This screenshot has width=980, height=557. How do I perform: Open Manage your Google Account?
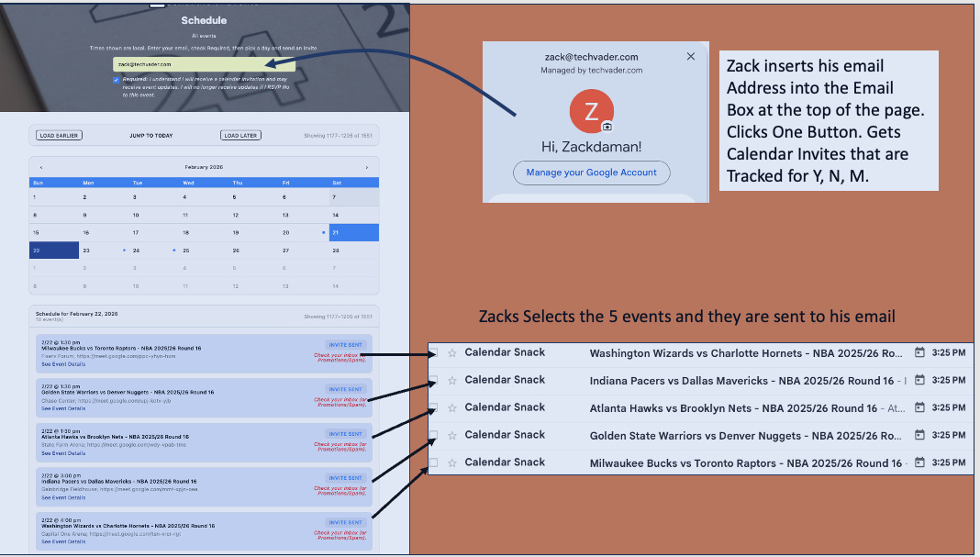pyautogui.click(x=591, y=173)
